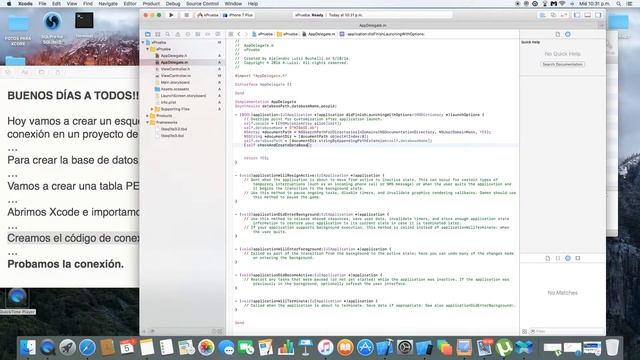Show the File inspector icon
This screenshot has width=640, height=360.
tap(558, 34)
